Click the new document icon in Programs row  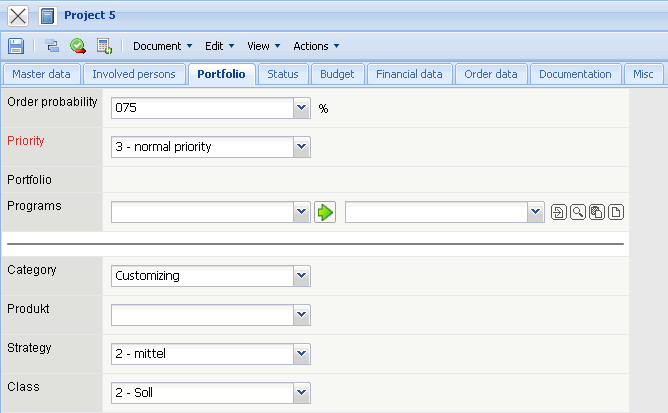point(616,212)
